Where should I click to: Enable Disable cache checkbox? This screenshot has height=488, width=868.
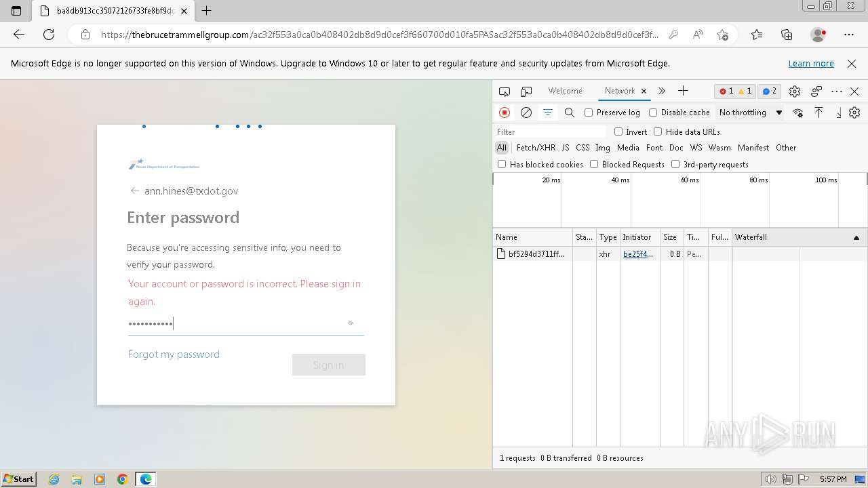click(x=653, y=113)
